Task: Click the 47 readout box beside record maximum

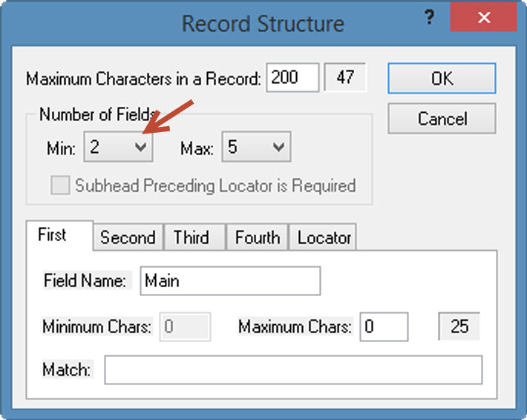Action: point(345,78)
